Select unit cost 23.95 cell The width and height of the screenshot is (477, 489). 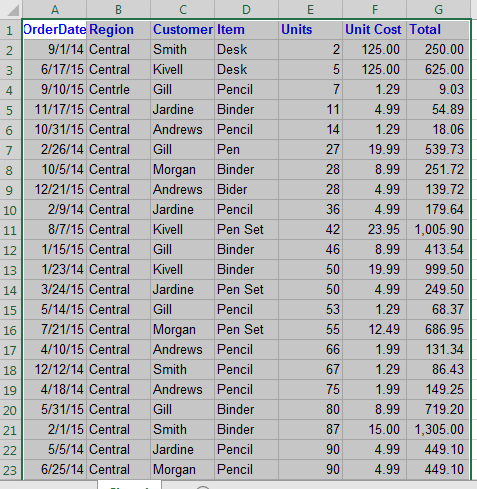click(x=374, y=230)
